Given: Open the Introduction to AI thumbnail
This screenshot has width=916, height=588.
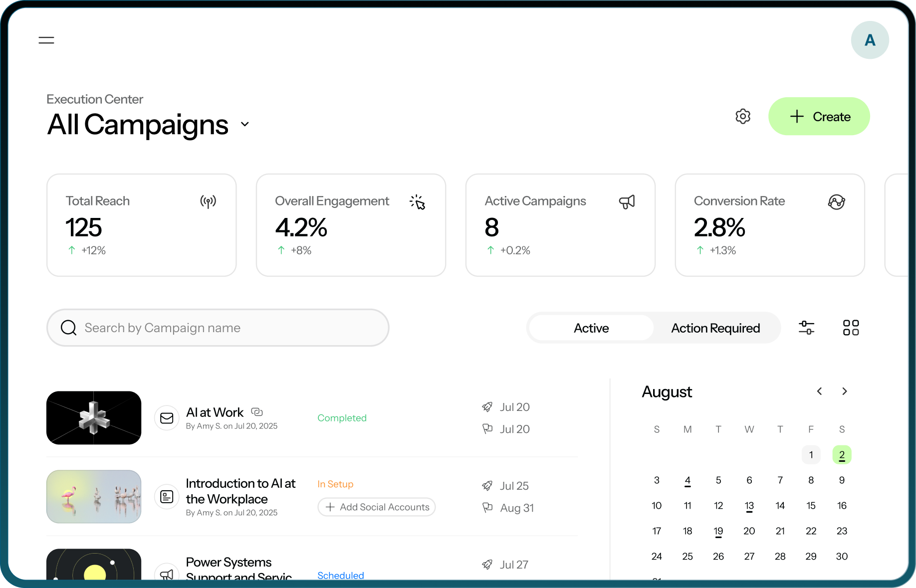Looking at the screenshot, I should point(94,497).
